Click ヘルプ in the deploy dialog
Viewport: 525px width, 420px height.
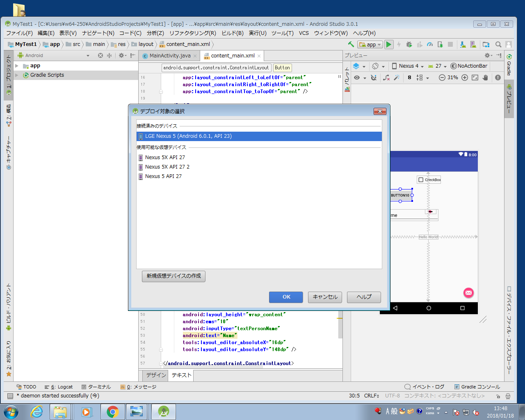coord(364,297)
